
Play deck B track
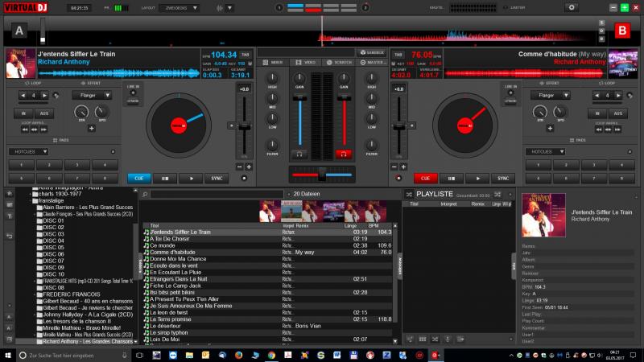[x=477, y=178]
